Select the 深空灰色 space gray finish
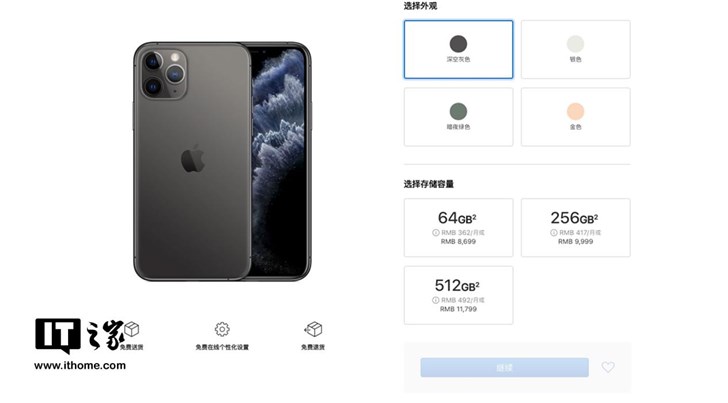The height and width of the screenshot is (403, 728). (x=458, y=49)
